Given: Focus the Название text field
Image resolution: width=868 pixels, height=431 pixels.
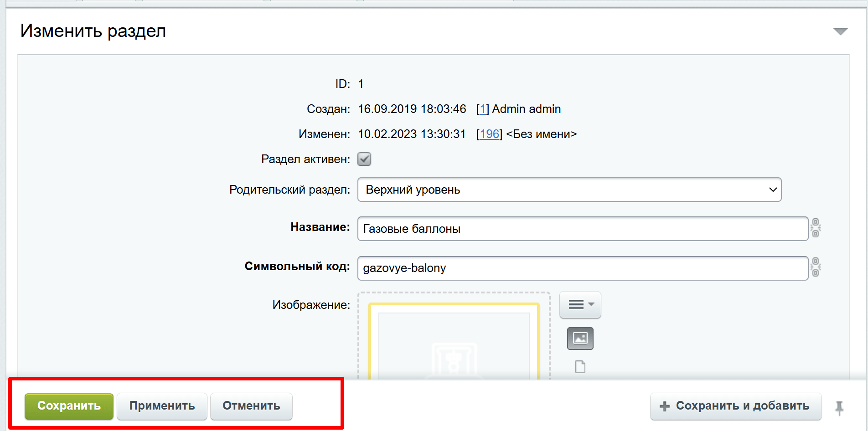Looking at the screenshot, I should pos(582,229).
